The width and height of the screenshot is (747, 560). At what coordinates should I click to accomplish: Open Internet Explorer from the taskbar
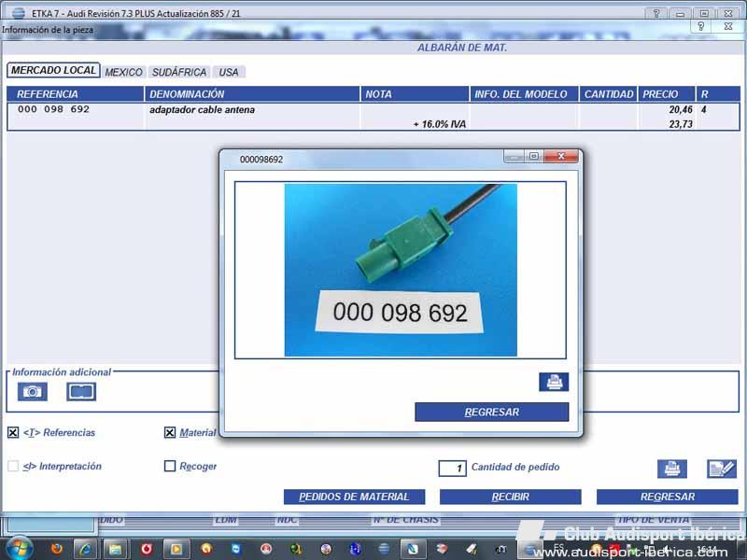click(x=85, y=549)
